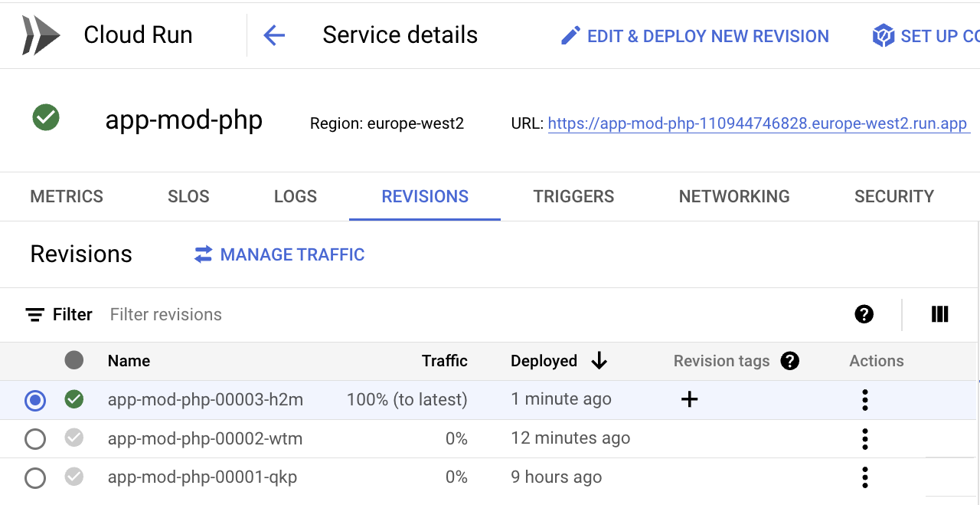Go back using the left arrow
Viewport: 980px width, 505px height.
[274, 35]
